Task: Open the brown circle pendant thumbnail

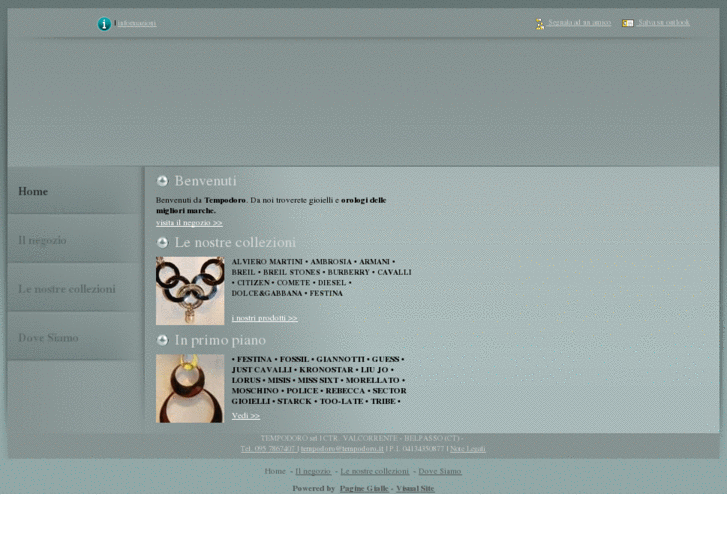Action: click(190, 389)
